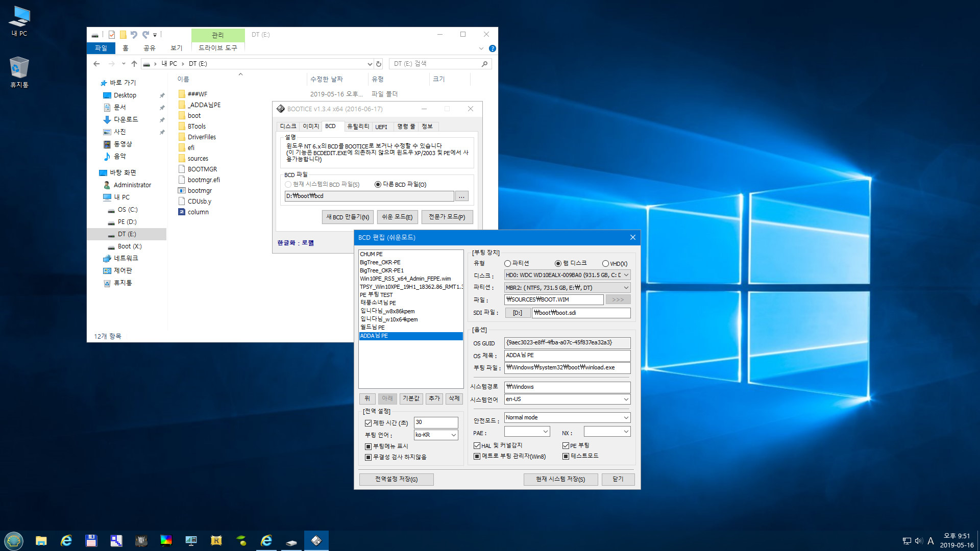Click the timeout value 30 field

point(436,422)
